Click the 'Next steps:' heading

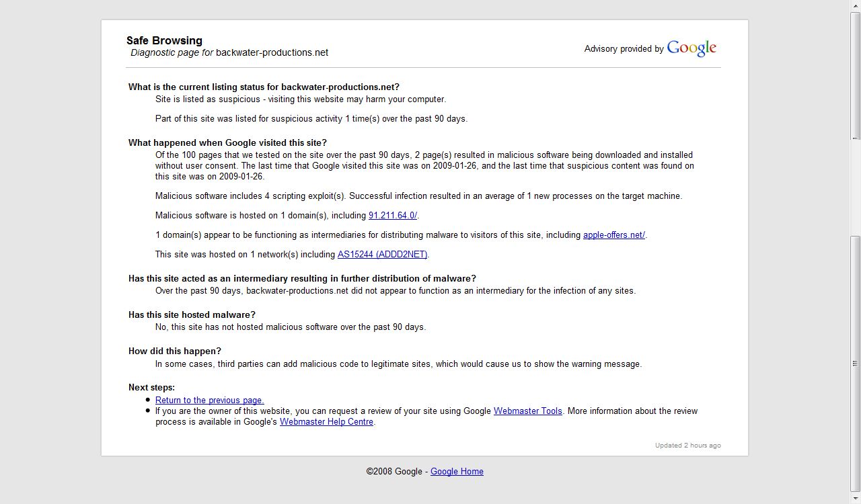pyautogui.click(x=151, y=388)
